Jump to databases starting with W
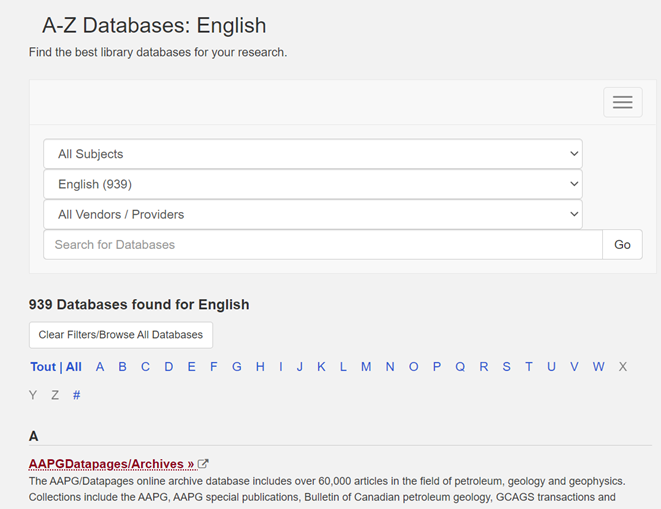Image resolution: width=661 pixels, height=509 pixels. tap(598, 367)
